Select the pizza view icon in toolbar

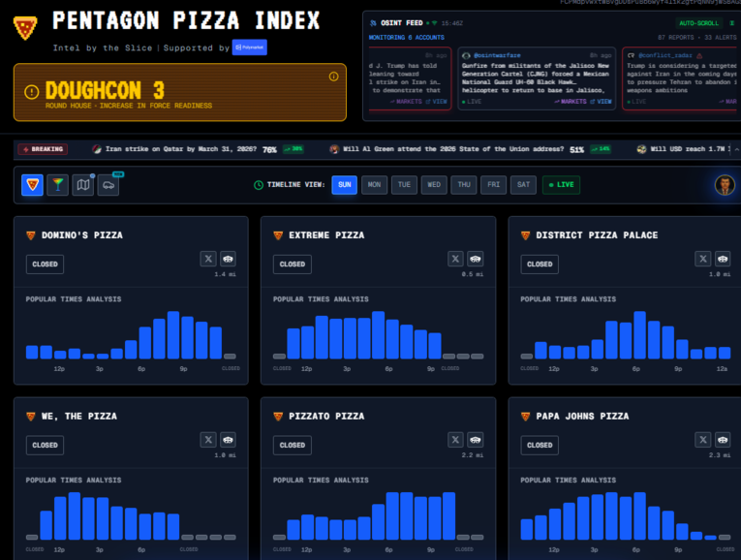[33, 184]
